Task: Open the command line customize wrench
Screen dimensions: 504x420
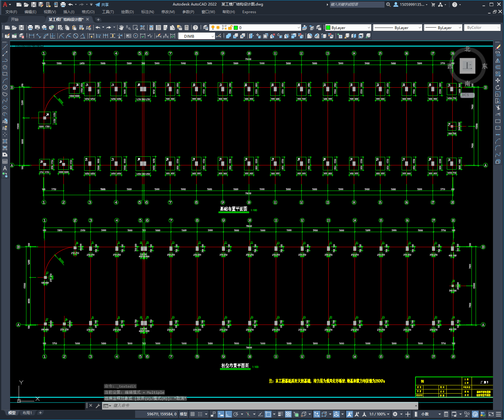Action: pos(98,406)
